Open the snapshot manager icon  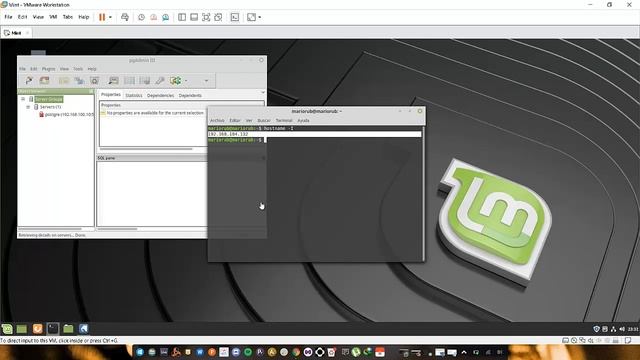(165, 17)
